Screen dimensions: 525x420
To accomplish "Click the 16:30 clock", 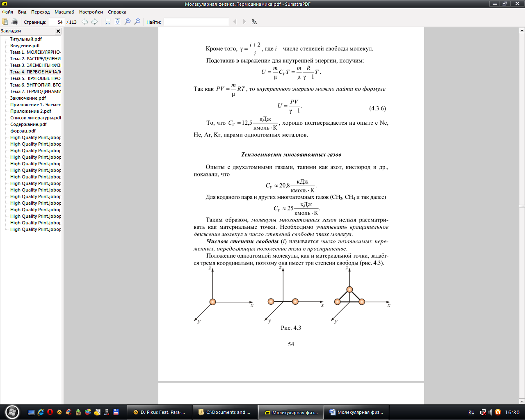I will point(512,412).
